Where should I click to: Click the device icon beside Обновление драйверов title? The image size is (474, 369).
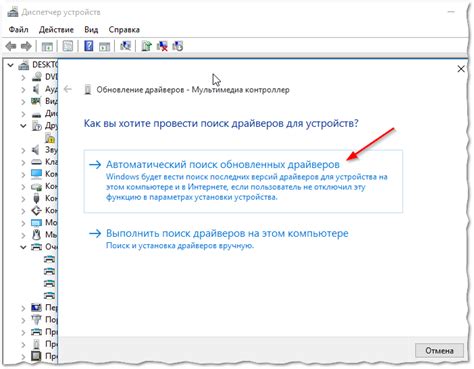[x=88, y=89]
